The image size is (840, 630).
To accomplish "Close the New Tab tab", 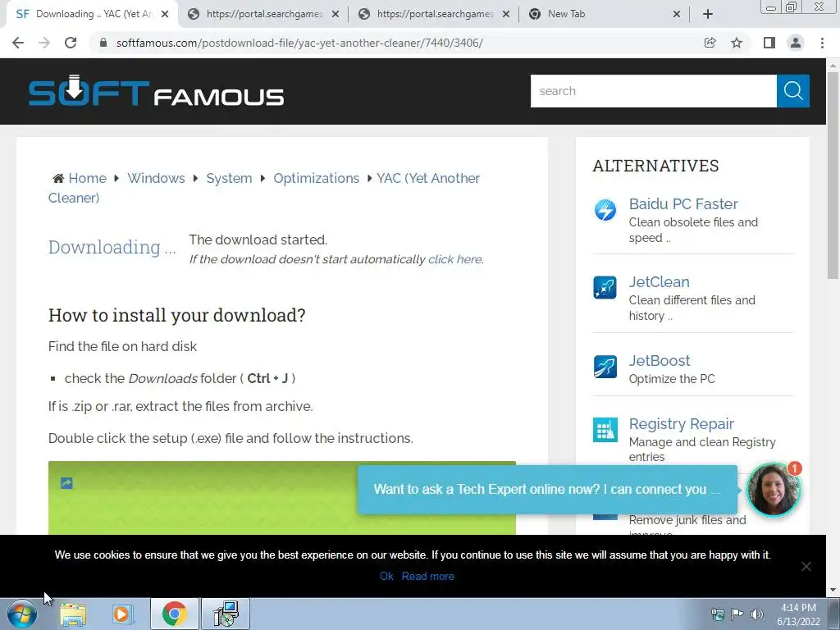I will point(677,15).
